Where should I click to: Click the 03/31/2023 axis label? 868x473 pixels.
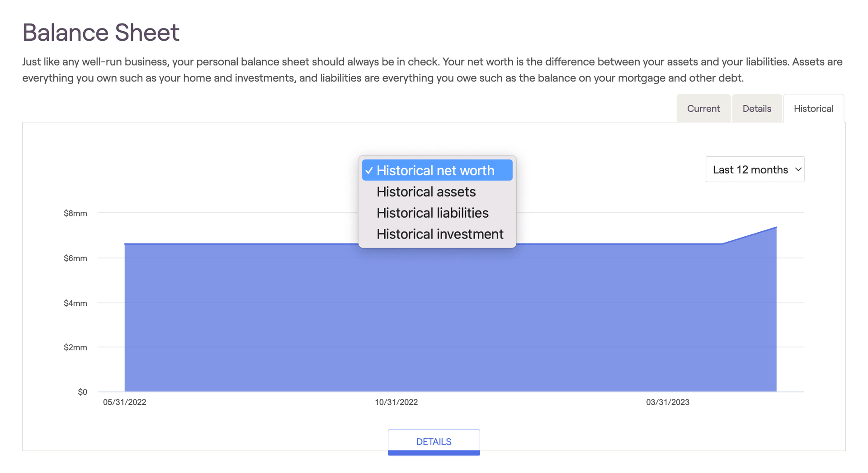[x=667, y=402]
